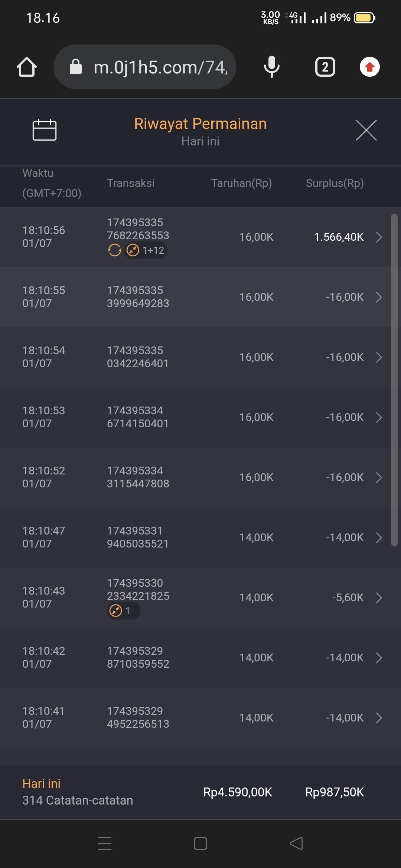This screenshot has width=401, height=868.
Task: Open the calendar date picker icon
Action: click(45, 130)
